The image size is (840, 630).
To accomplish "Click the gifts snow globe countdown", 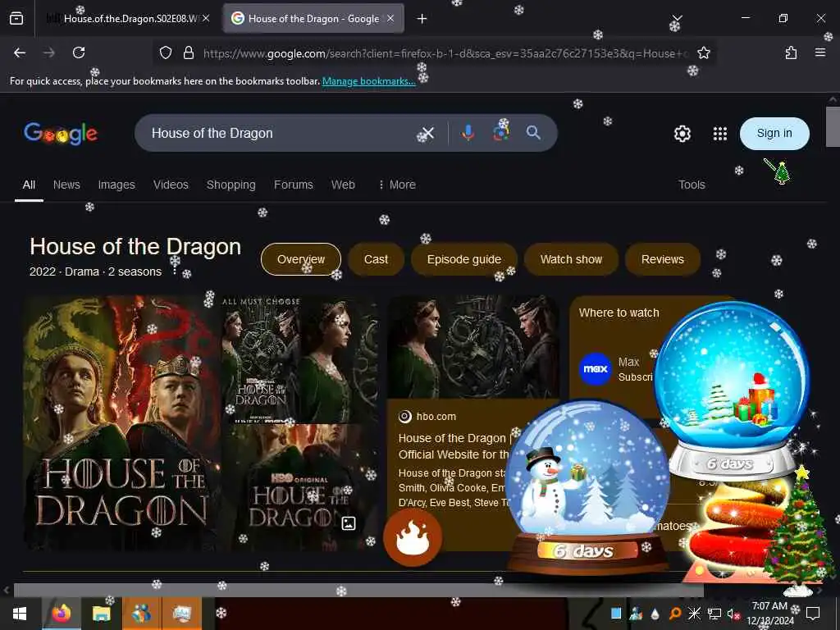I will click(731, 388).
